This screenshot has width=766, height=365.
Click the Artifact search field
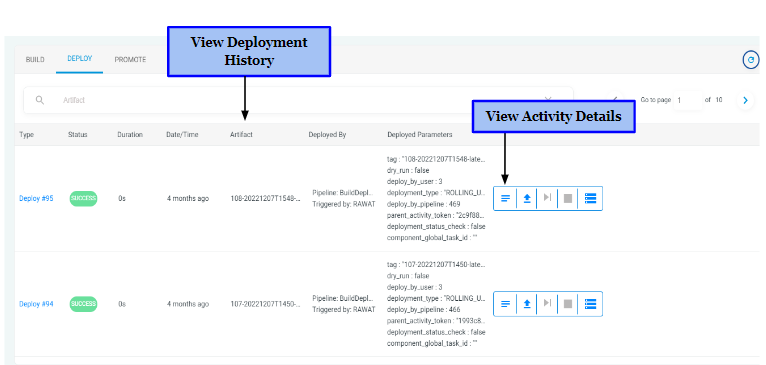[298, 100]
